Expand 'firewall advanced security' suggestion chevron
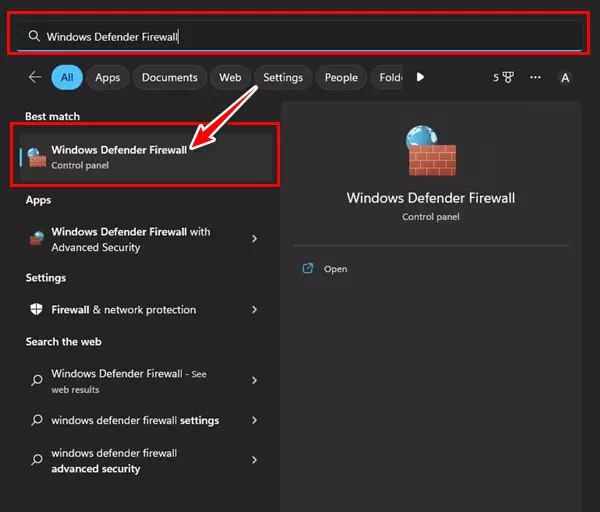The image size is (600, 512). pos(254,460)
